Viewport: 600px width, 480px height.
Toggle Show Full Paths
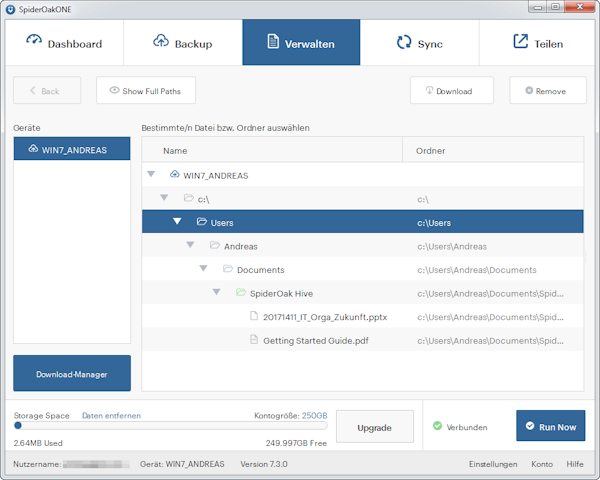point(146,90)
